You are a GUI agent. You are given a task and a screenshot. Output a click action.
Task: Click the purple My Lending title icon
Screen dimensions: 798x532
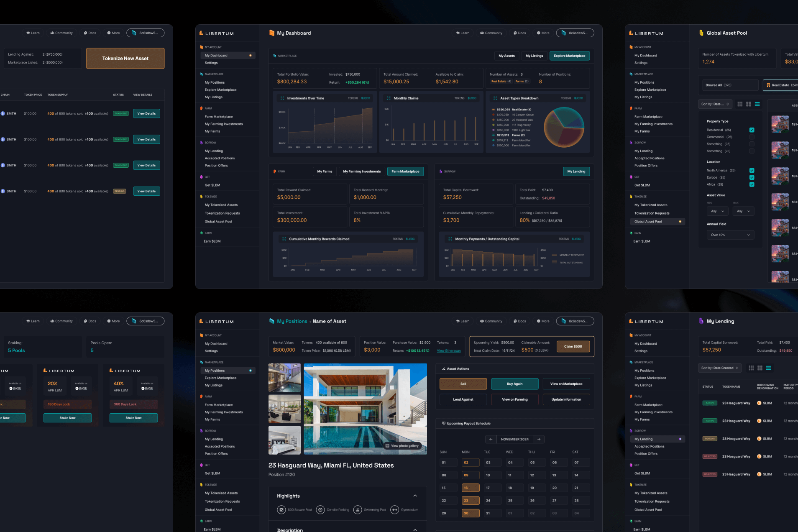tap(701, 321)
